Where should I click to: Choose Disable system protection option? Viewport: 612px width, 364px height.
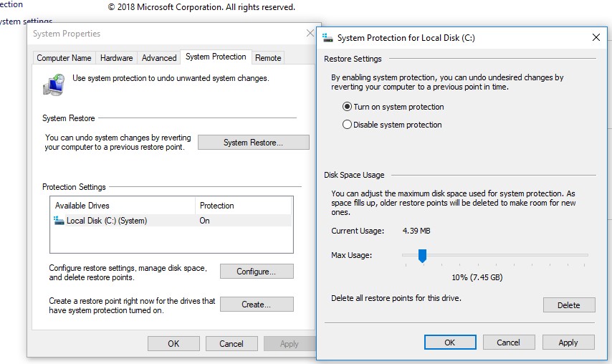pos(348,125)
